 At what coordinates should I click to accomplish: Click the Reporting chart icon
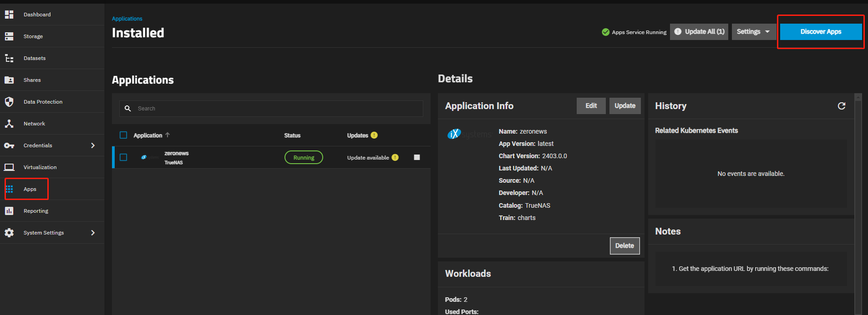coord(9,211)
